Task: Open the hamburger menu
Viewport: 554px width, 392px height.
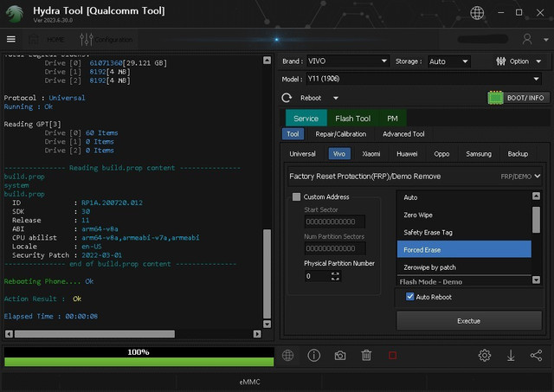Action: click(x=11, y=39)
